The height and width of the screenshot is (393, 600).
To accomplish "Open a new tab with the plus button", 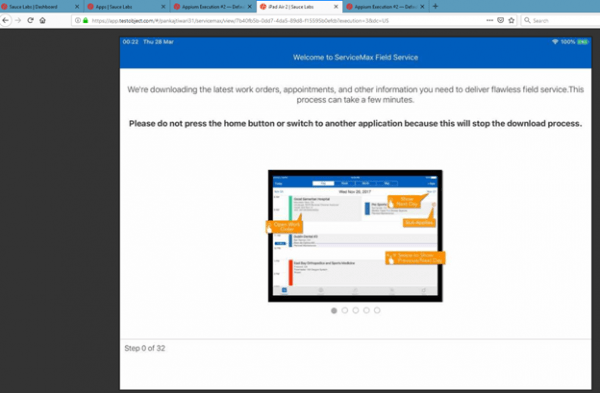I will pos(435,6).
